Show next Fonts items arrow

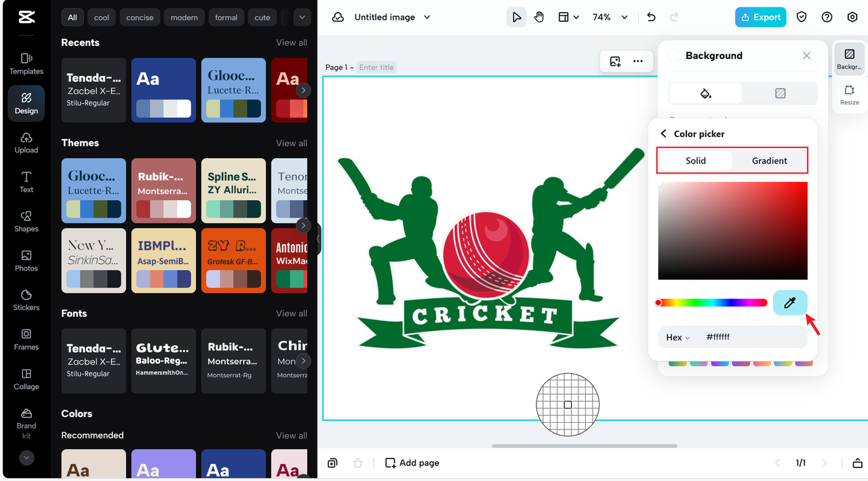click(x=304, y=361)
